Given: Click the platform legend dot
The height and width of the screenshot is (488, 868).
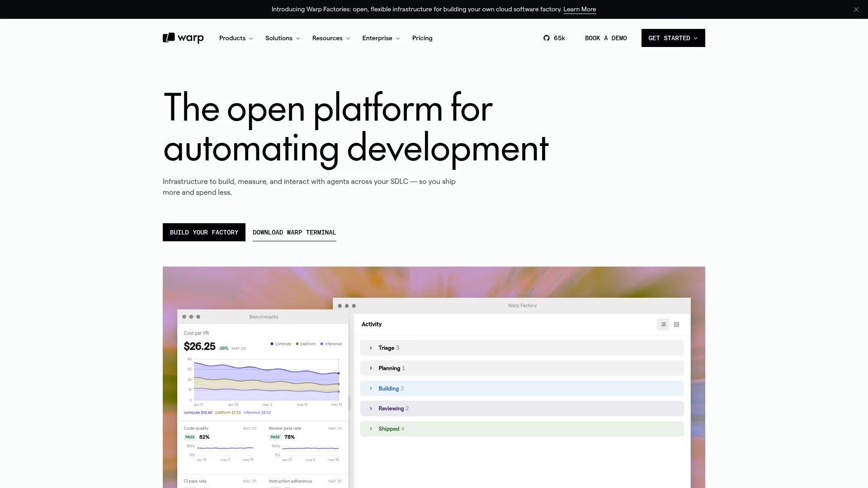Looking at the screenshot, I should point(297,344).
